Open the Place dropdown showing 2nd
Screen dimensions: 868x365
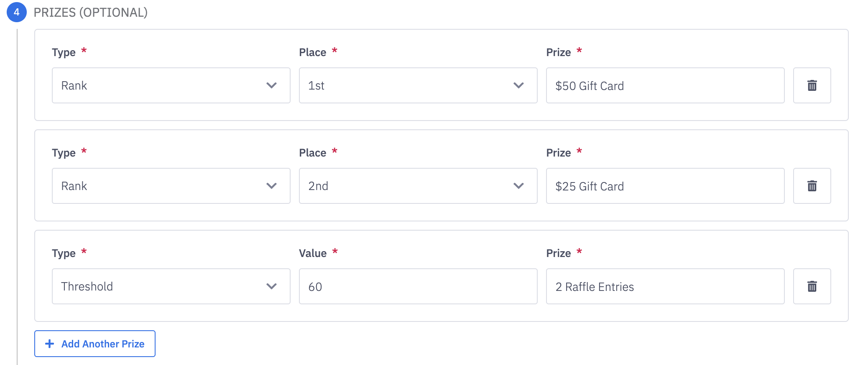click(418, 186)
